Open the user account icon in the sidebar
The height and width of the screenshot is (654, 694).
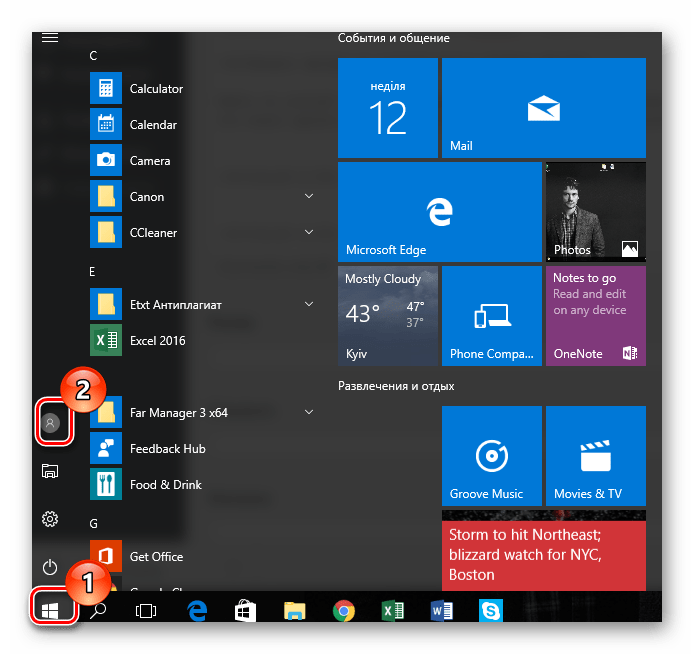pyautogui.click(x=50, y=423)
